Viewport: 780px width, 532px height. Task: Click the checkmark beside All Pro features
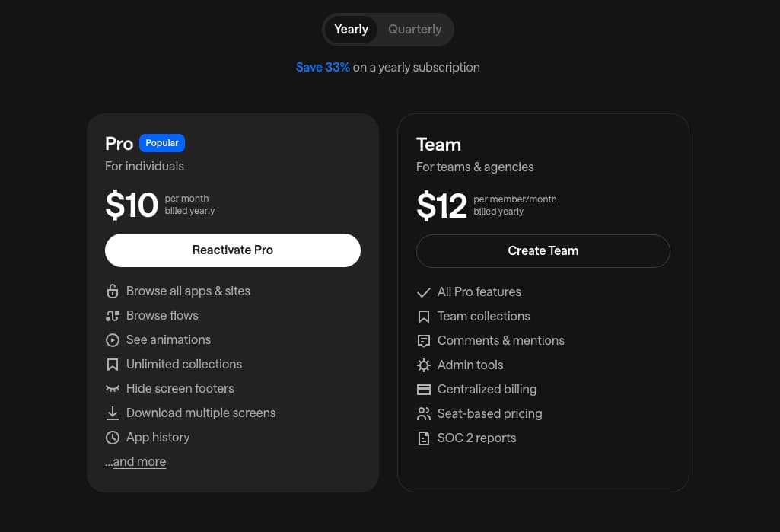coord(424,292)
